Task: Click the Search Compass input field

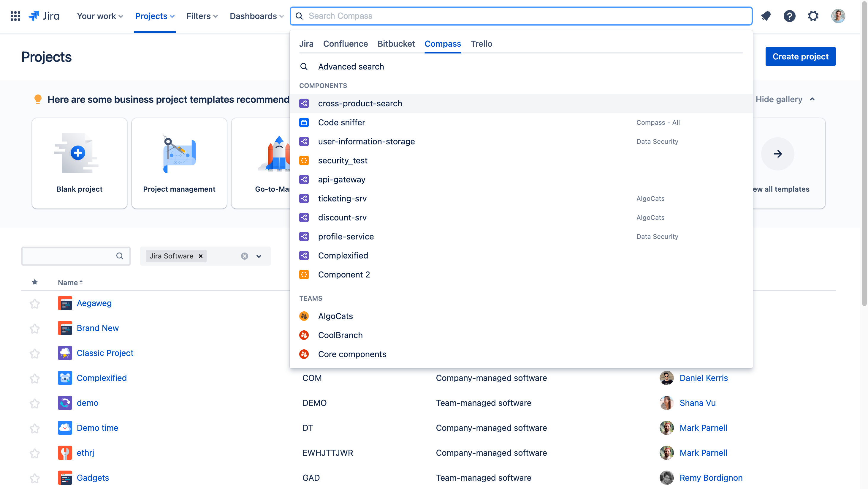Action: click(x=521, y=16)
